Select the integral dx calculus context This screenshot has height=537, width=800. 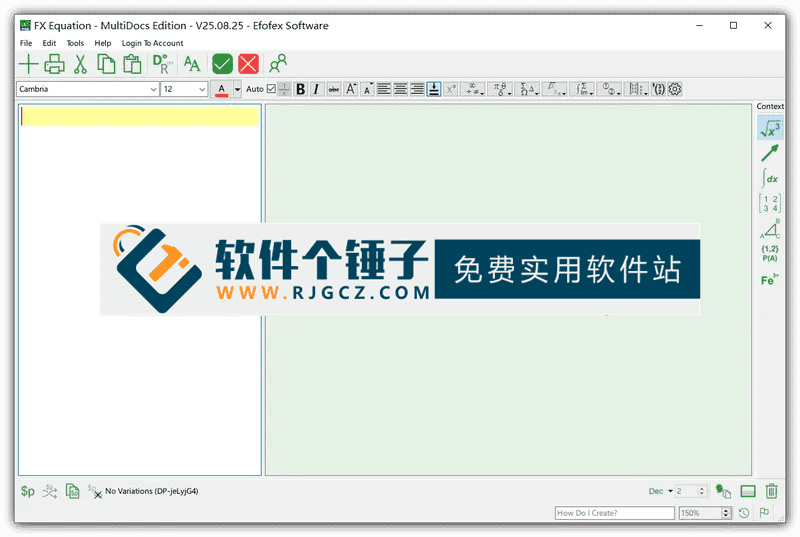[770, 178]
